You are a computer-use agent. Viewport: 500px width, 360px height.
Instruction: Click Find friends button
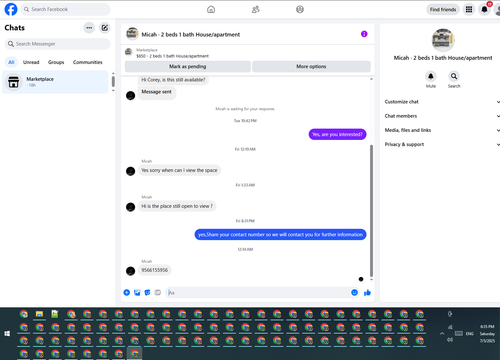coord(443,9)
